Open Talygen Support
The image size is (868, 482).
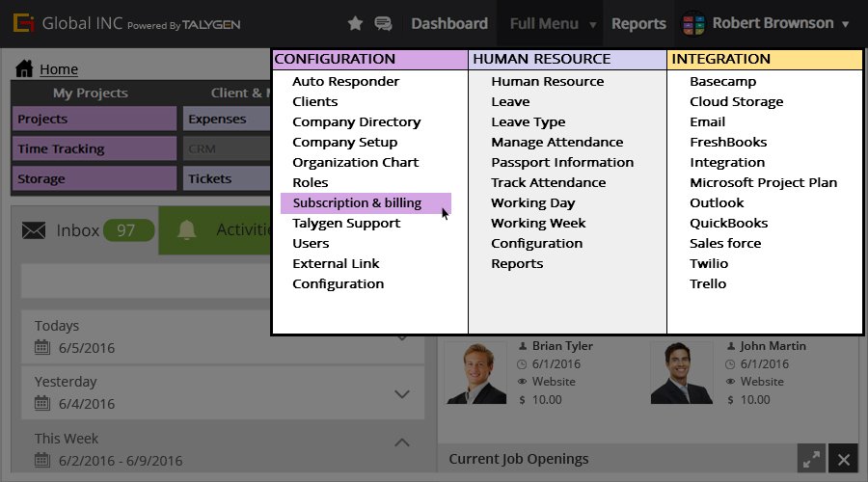point(346,223)
